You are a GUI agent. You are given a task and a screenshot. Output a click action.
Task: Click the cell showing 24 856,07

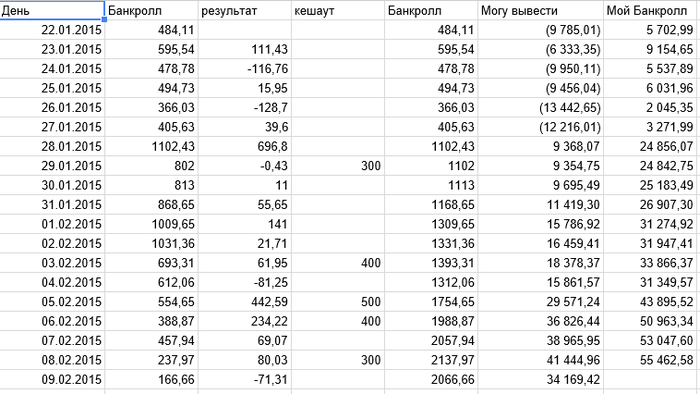(x=652, y=146)
